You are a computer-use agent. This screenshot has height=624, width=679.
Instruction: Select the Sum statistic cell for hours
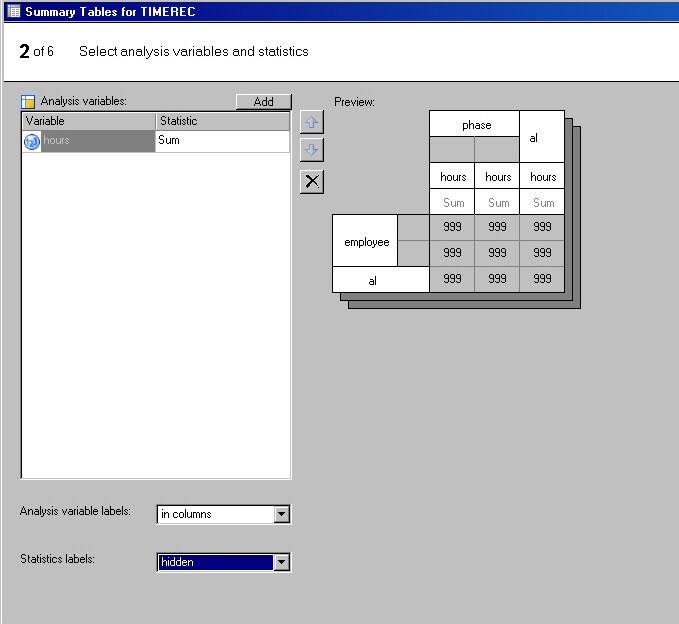222,141
